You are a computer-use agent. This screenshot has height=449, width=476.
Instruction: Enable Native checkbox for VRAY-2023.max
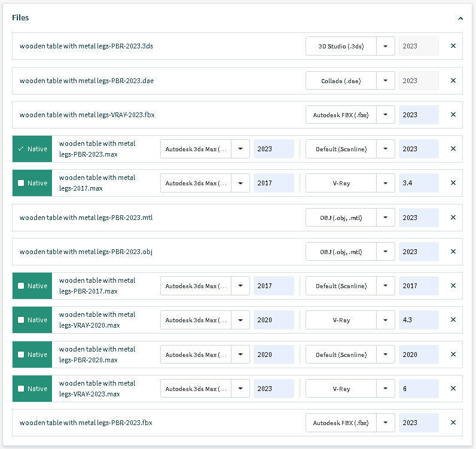21,389
